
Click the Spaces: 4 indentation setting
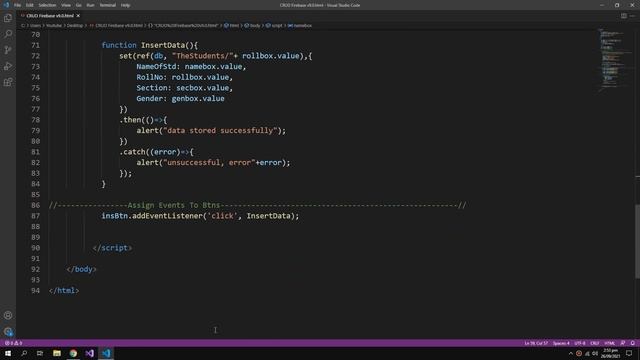(561, 343)
